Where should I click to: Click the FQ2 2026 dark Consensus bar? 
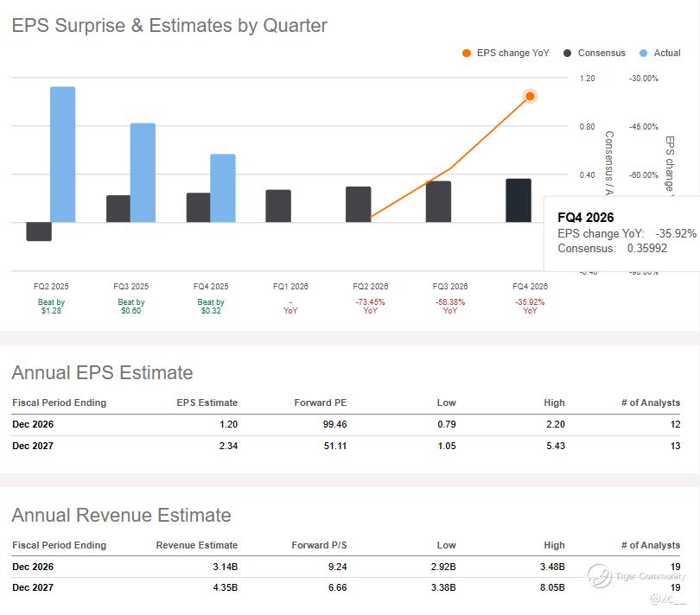point(358,205)
